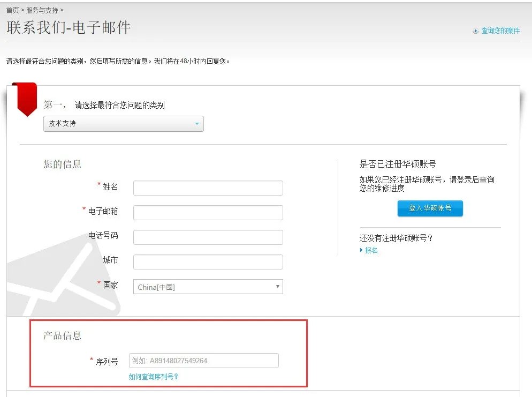Screen dimensions: 532x397
Task: Open the 技术支持 problem category dropdown
Action: tap(123, 123)
